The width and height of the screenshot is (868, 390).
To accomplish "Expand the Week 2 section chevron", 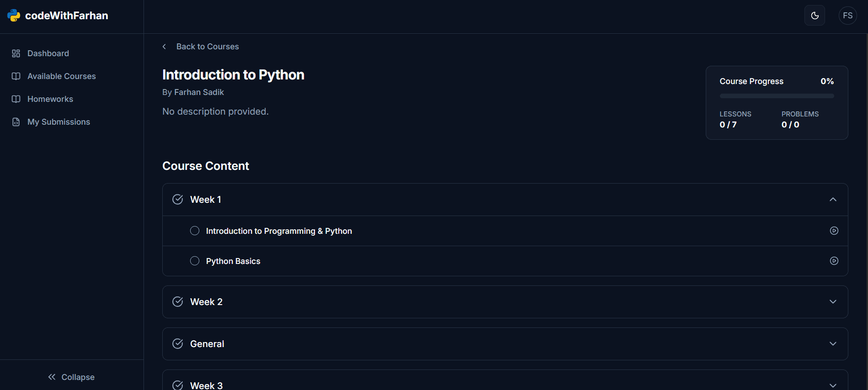I will coord(833,302).
